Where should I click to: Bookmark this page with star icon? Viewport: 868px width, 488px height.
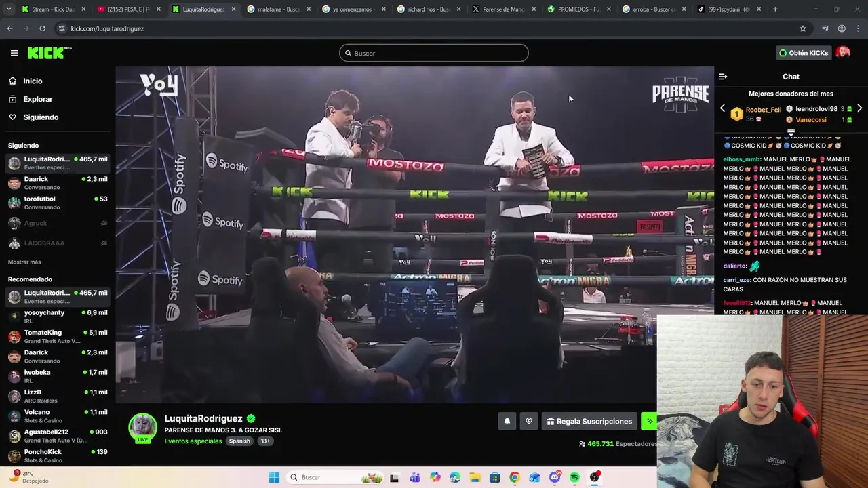803,28
